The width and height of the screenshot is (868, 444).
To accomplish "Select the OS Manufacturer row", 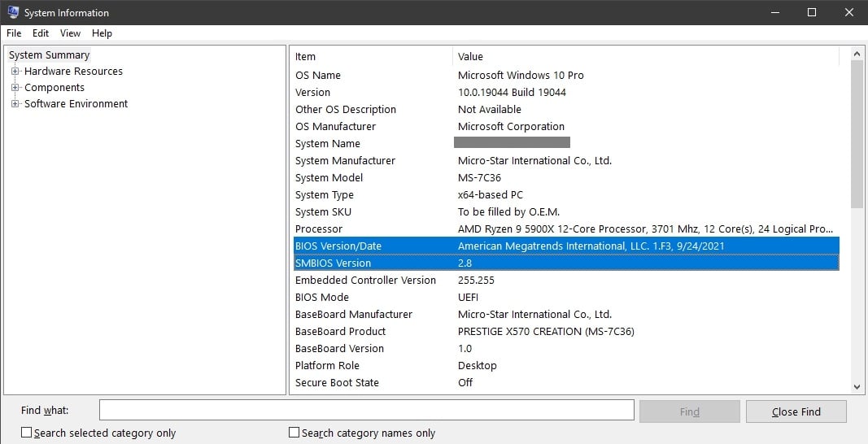I will point(566,127).
